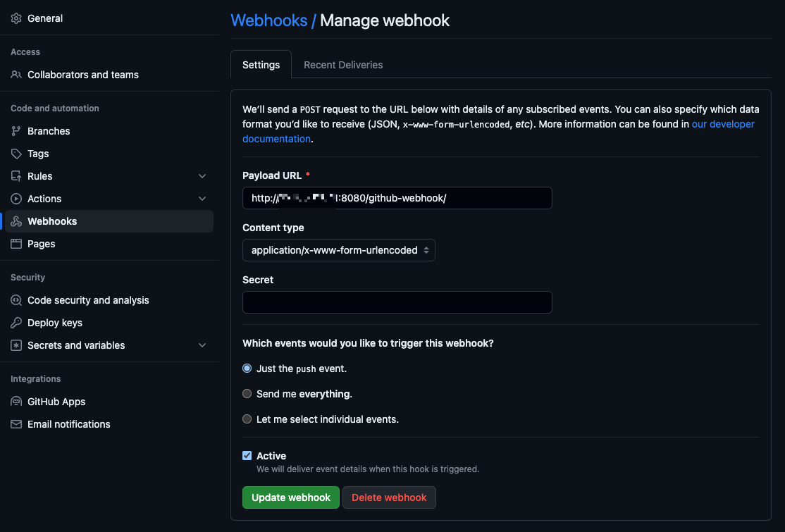This screenshot has width=785, height=532.
Task: Click the Pages browser icon
Action: [x=16, y=244]
